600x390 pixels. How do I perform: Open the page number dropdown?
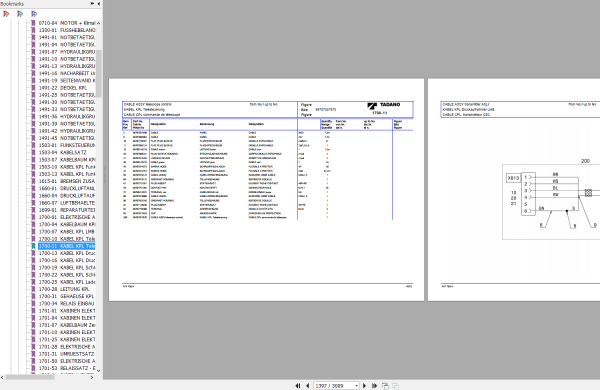click(x=357, y=386)
